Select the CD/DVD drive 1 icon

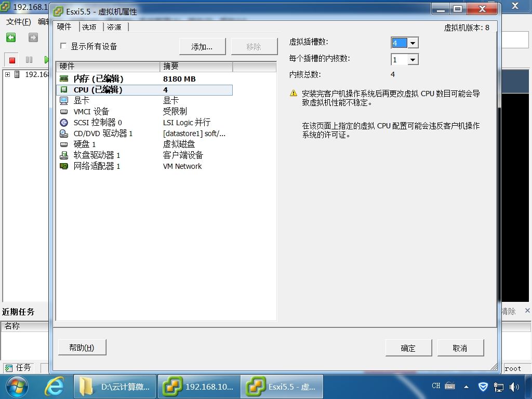pyautogui.click(x=64, y=134)
